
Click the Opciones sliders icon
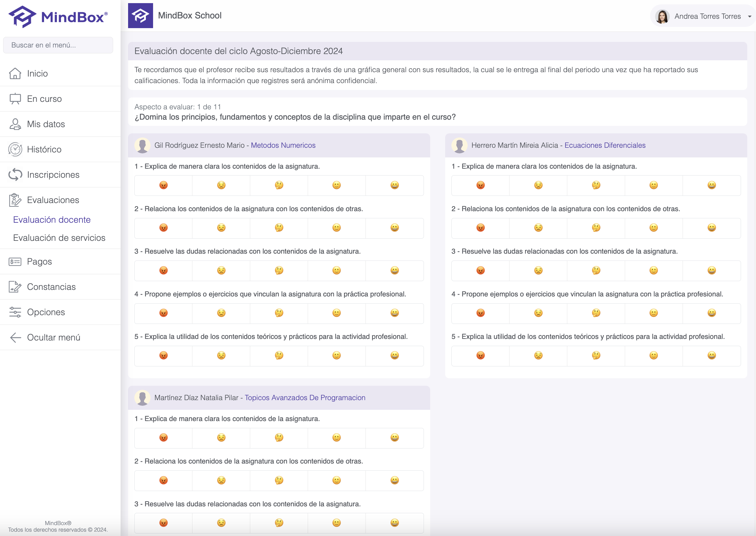pyautogui.click(x=15, y=312)
